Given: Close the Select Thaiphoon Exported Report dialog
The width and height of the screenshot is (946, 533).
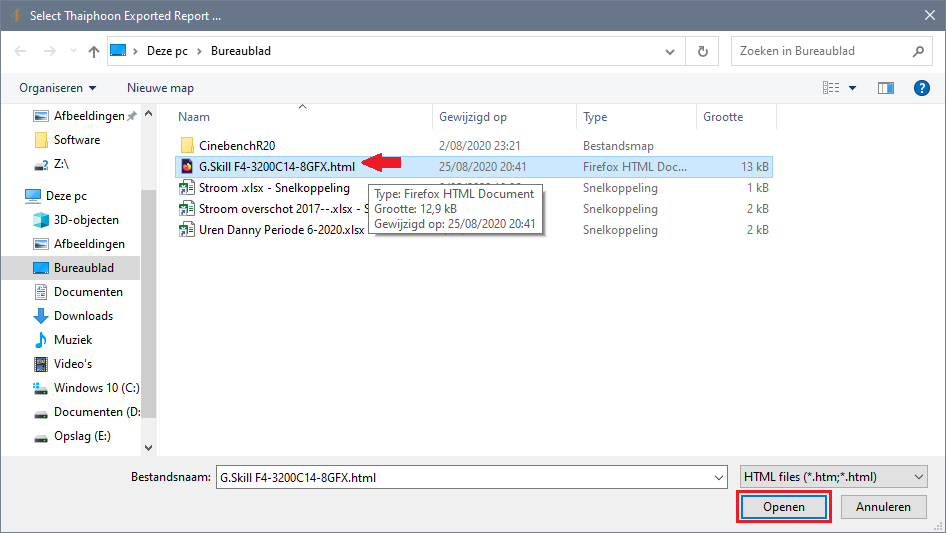Looking at the screenshot, I should [930, 16].
